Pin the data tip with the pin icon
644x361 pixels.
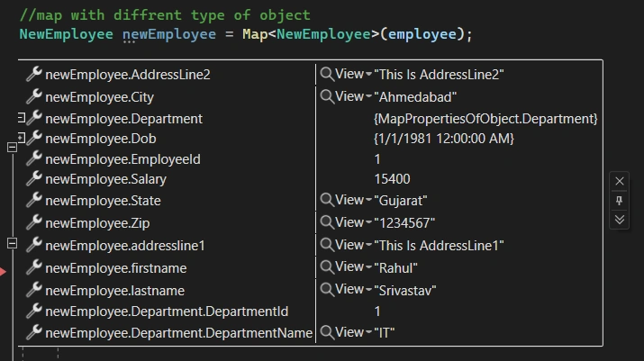(620, 201)
